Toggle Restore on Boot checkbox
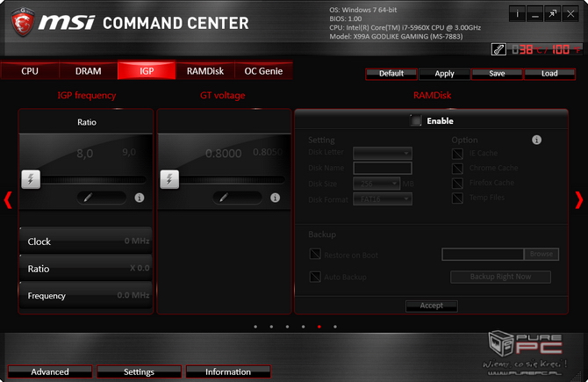The height and width of the screenshot is (382, 588). click(315, 254)
